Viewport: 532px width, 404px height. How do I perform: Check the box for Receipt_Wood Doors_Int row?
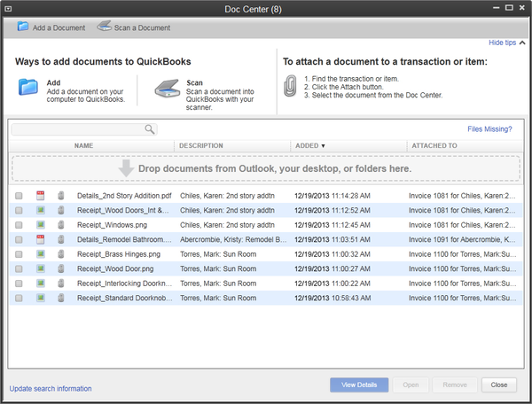click(19, 210)
